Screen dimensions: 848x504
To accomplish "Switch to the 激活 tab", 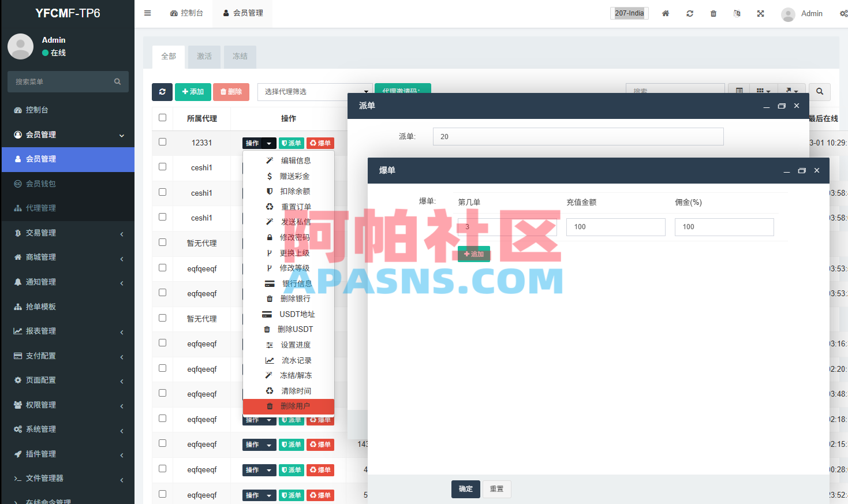I will [204, 57].
